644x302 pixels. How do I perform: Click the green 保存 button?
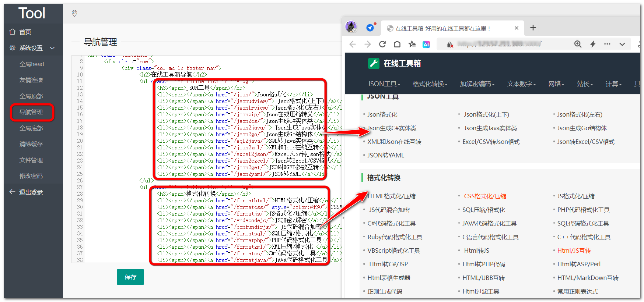[130, 277]
